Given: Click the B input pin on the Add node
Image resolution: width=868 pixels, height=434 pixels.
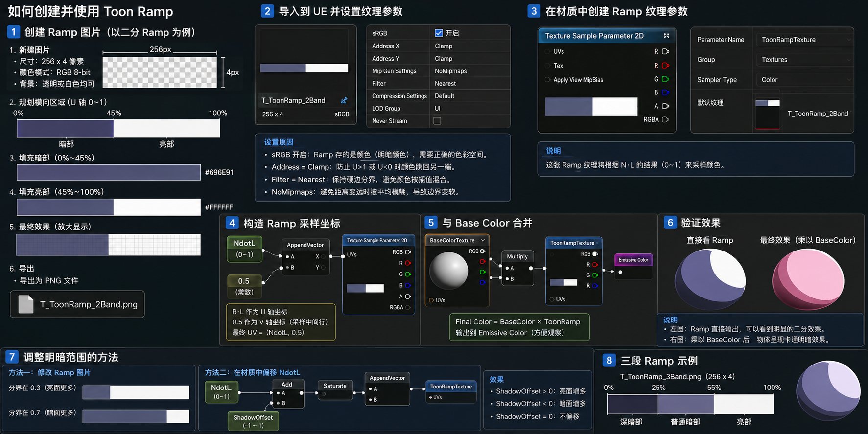Looking at the screenshot, I should (278, 403).
